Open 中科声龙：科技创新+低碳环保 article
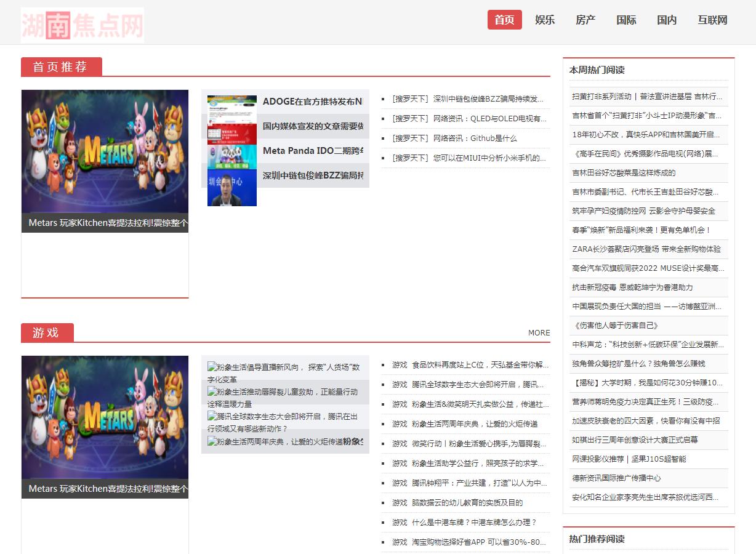 (648, 344)
